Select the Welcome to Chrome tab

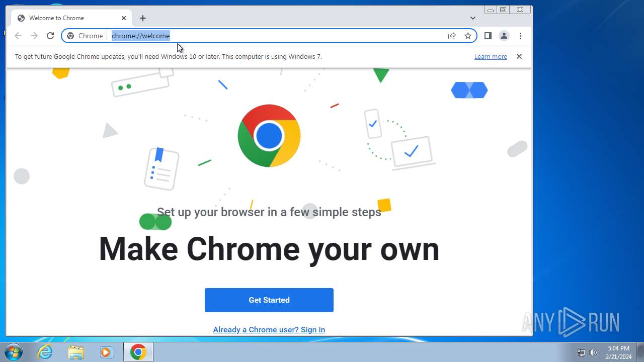coord(72,18)
